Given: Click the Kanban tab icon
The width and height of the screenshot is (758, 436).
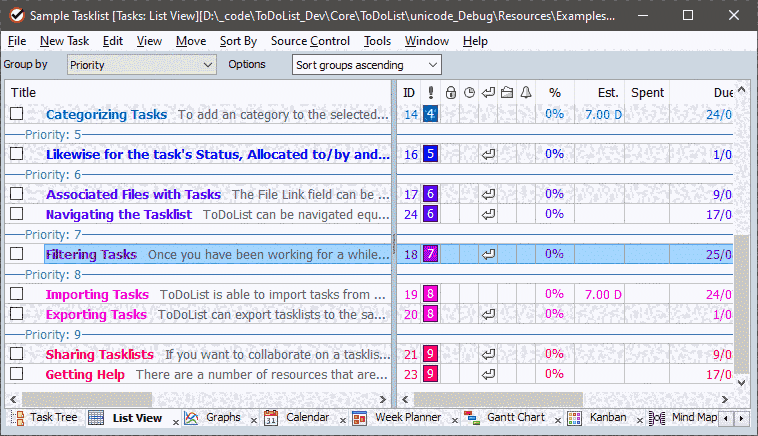Looking at the screenshot, I should [574, 418].
